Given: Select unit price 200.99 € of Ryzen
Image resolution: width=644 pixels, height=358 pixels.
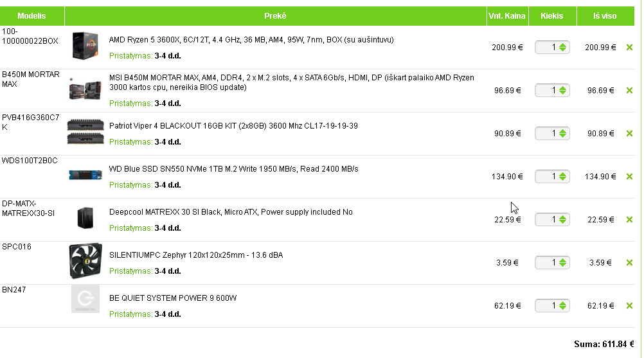Looking at the screenshot, I should [507, 48].
